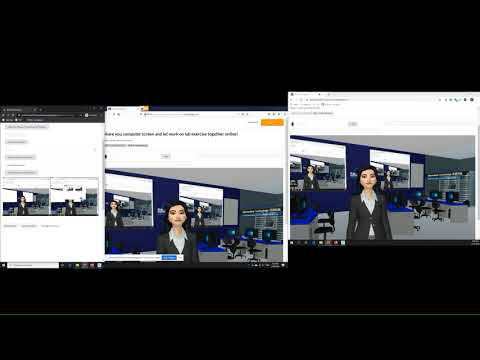Open the Start menu on the right screen's taskbar
Image resolution: width=480 pixels, height=360 pixels.
coord(292,243)
